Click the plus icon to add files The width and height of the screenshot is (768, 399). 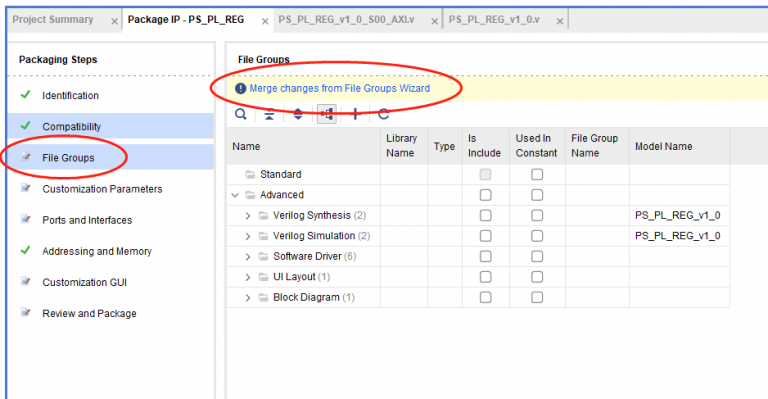coord(356,115)
